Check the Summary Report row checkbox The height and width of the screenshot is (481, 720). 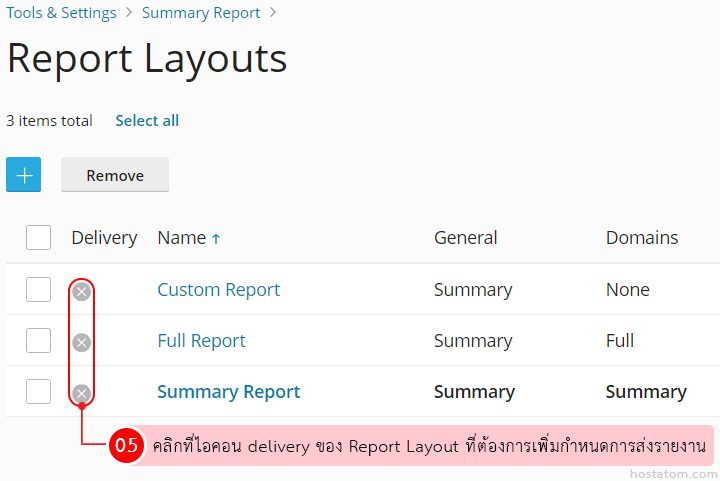coord(38,392)
